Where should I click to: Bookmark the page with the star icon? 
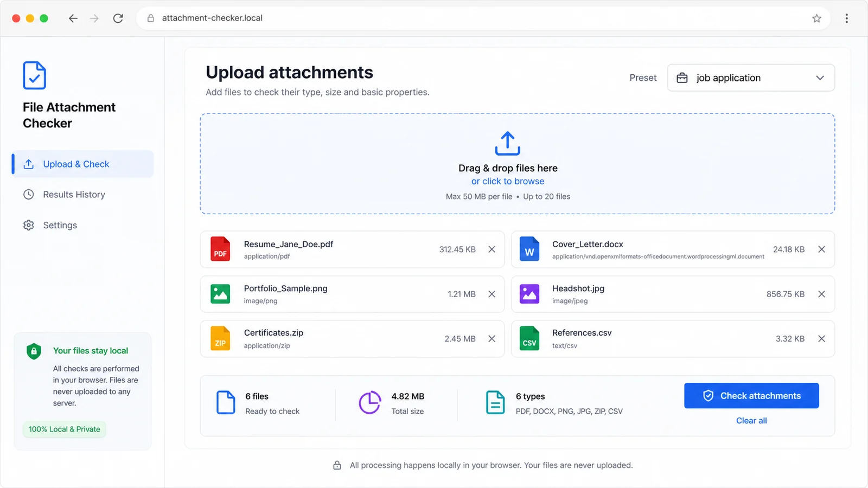[x=816, y=18]
